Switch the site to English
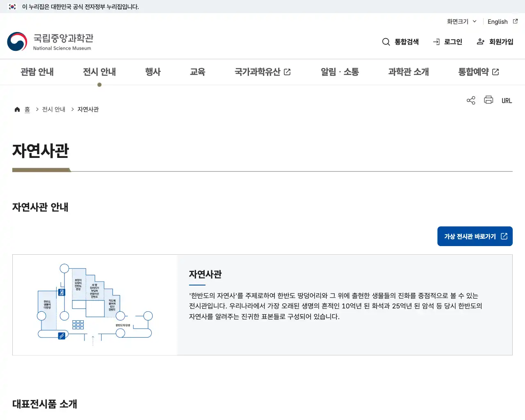525x420 pixels. (497, 21)
